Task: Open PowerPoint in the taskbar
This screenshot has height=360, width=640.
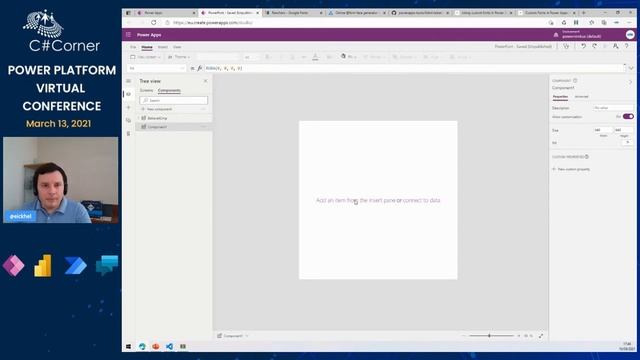Action: tap(156, 347)
